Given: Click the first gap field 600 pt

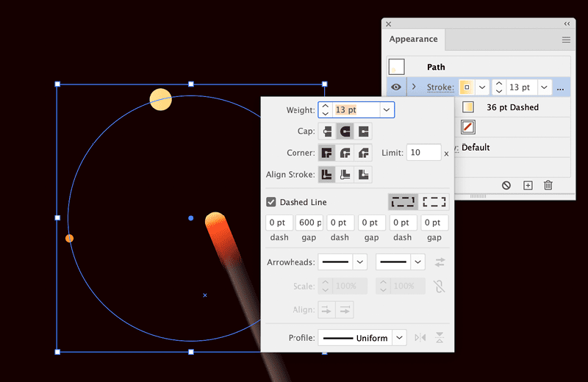Looking at the screenshot, I should point(310,223).
